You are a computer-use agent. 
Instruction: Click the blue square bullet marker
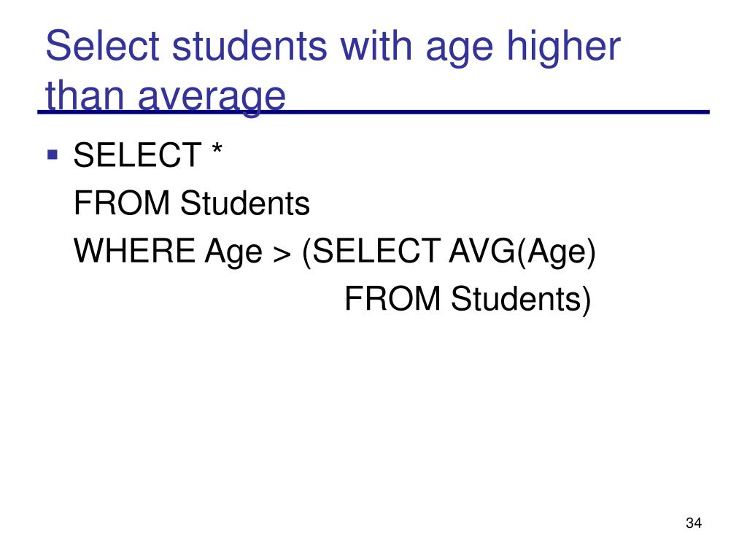[53, 155]
